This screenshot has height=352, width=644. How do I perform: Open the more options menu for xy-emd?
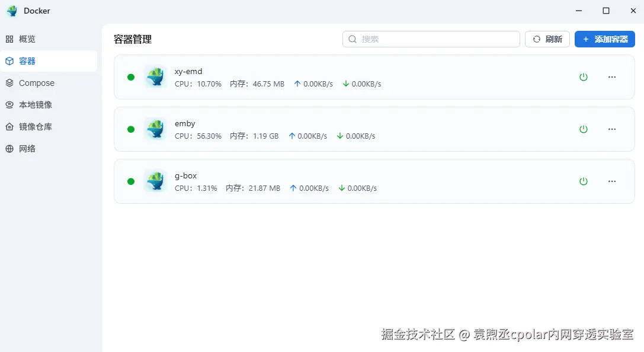tap(612, 77)
